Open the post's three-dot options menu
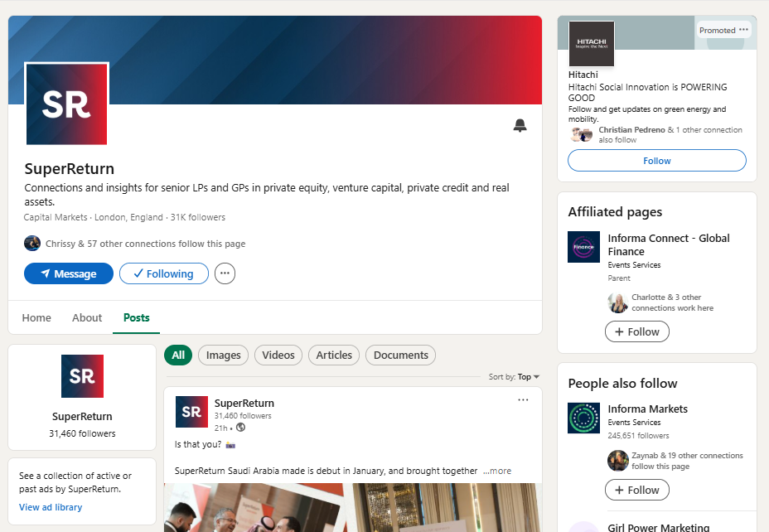Screen dimensions: 769x532 [523, 400]
